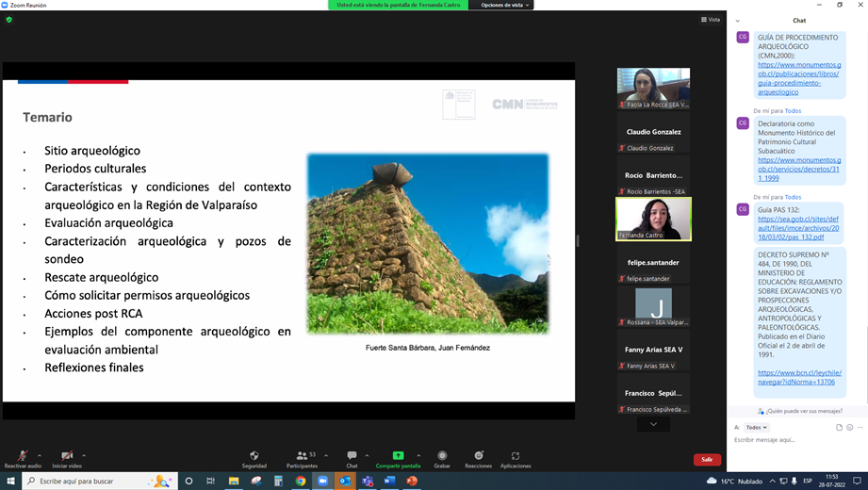Open the Vista layout menu

pyautogui.click(x=710, y=19)
